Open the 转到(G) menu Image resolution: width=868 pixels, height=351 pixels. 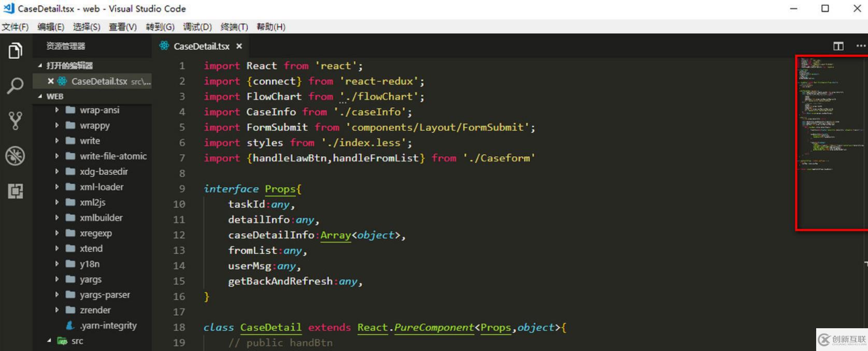tap(160, 27)
